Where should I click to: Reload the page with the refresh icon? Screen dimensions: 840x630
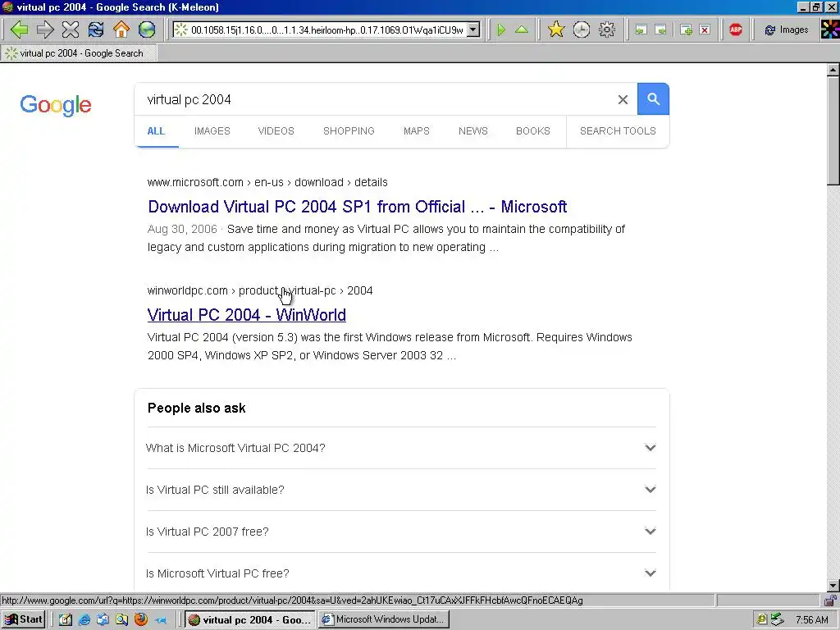(x=96, y=30)
